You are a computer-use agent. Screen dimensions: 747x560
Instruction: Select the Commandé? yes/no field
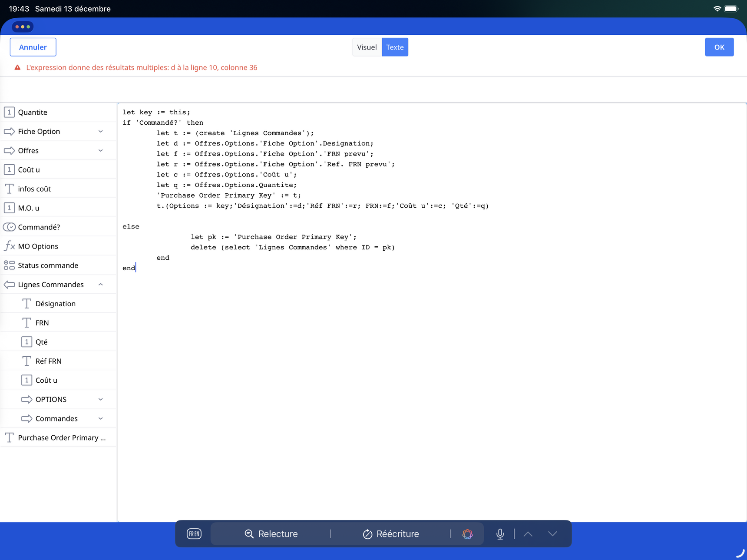[x=39, y=227]
